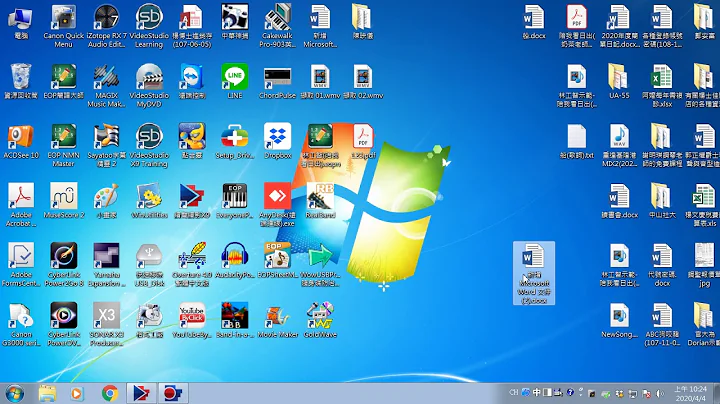Launch ACDSee 10
The image size is (720, 404).
21,141
